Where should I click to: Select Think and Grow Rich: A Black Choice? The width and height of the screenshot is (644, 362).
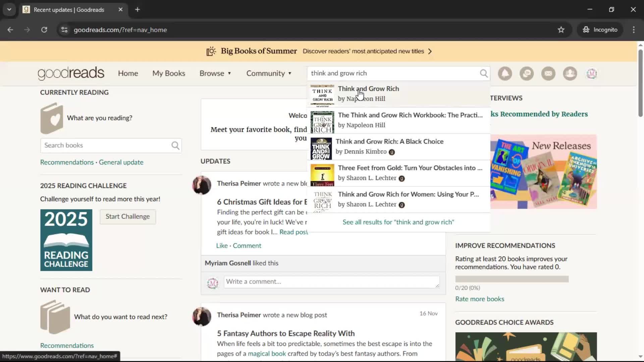[398, 146]
